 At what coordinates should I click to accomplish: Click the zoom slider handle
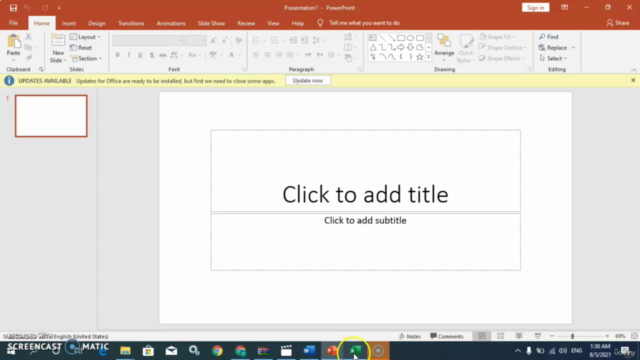pos(572,336)
